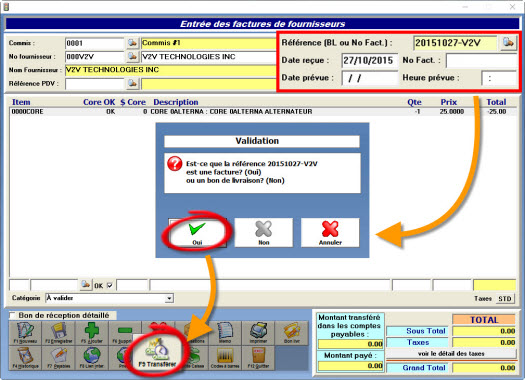Click the Core OK column header
525x380 pixels.
tap(99, 102)
